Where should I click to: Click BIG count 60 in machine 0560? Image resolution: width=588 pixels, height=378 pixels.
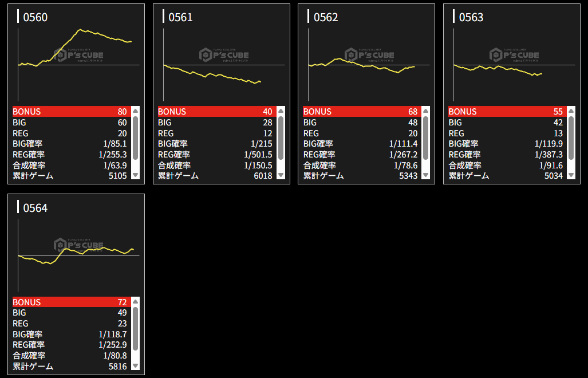coord(123,123)
